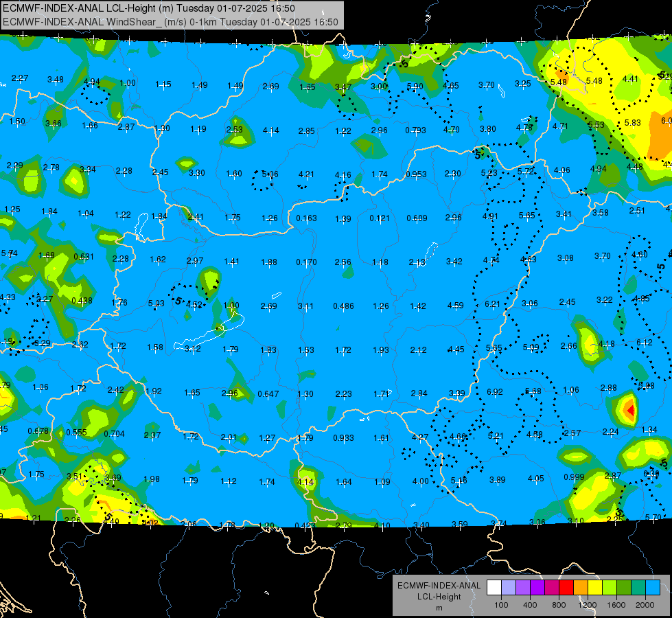
Task: Click the wind shear value 4.27
Action: 419,437
